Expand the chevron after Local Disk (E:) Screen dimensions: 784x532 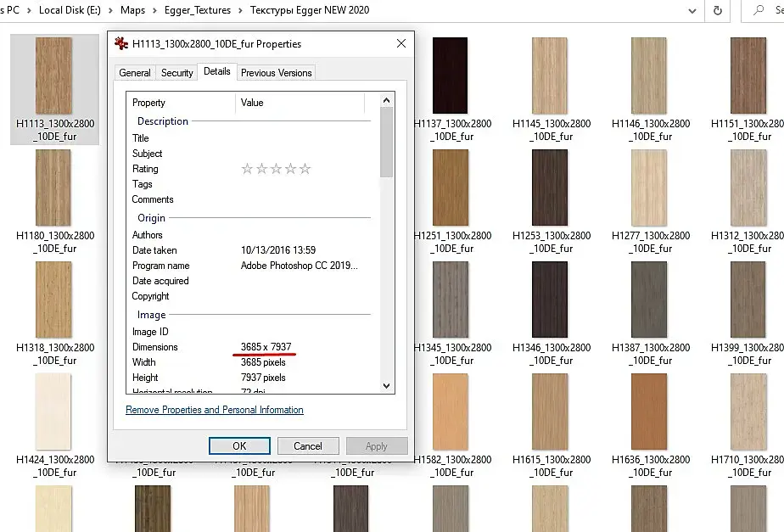[x=110, y=10]
